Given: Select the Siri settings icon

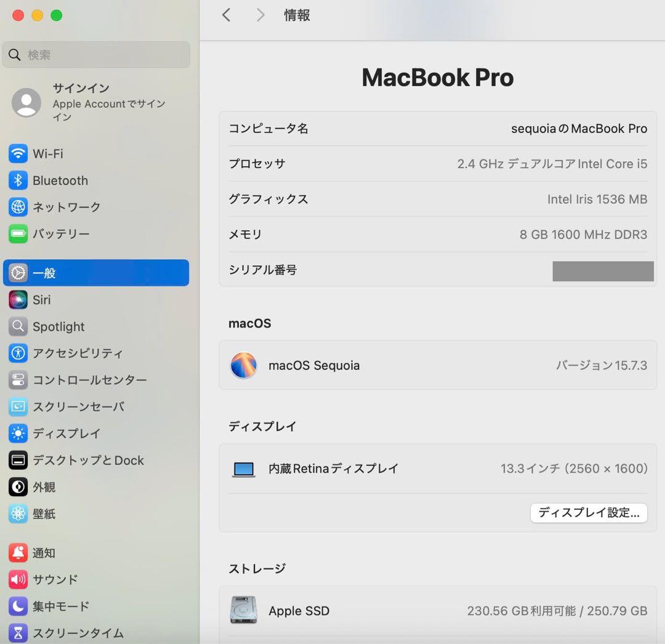Looking at the screenshot, I should [x=18, y=300].
